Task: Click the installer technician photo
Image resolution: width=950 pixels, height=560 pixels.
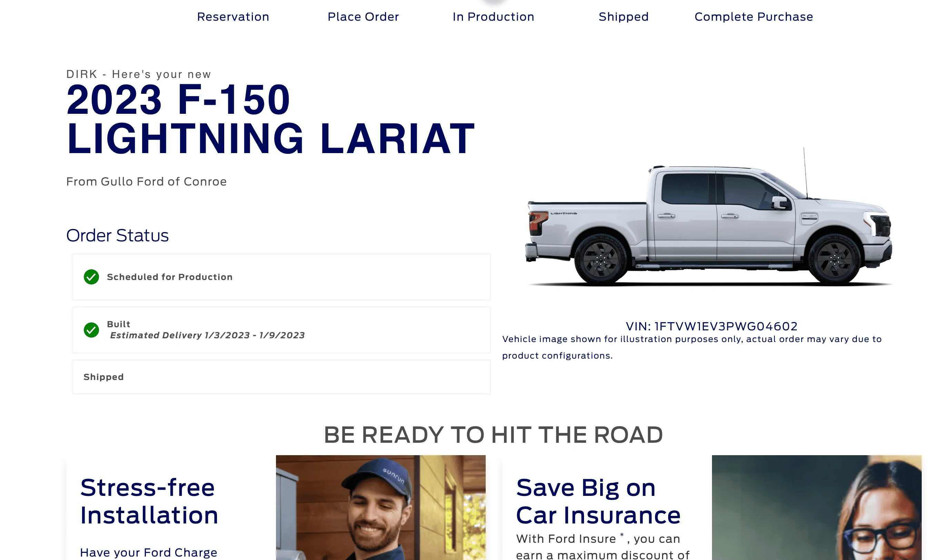Action: [380, 508]
